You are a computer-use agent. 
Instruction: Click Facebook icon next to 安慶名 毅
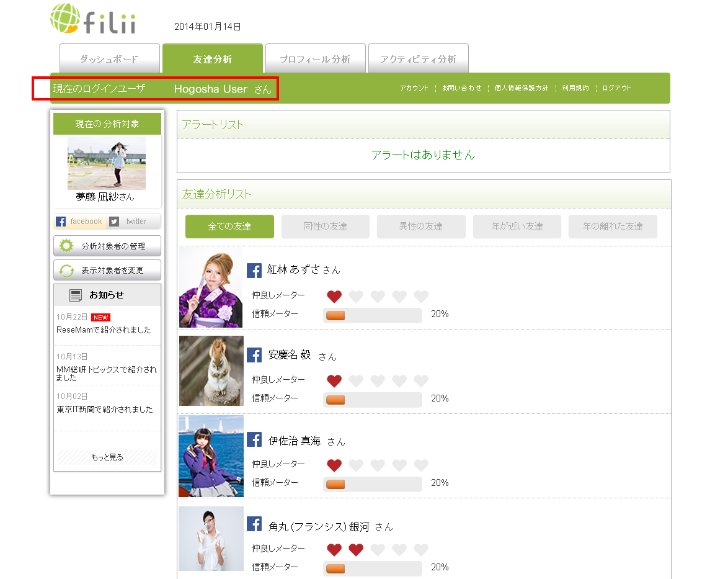(254, 355)
